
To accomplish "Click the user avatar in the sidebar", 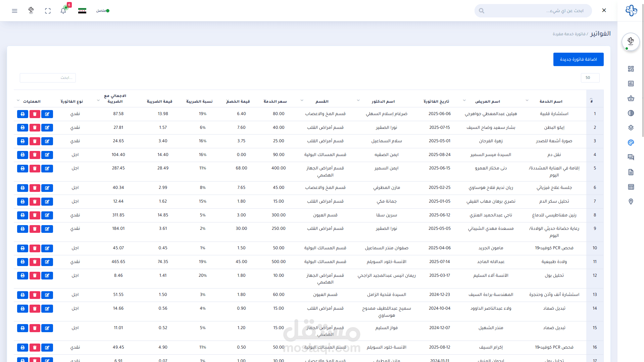I will pyautogui.click(x=631, y=42).
